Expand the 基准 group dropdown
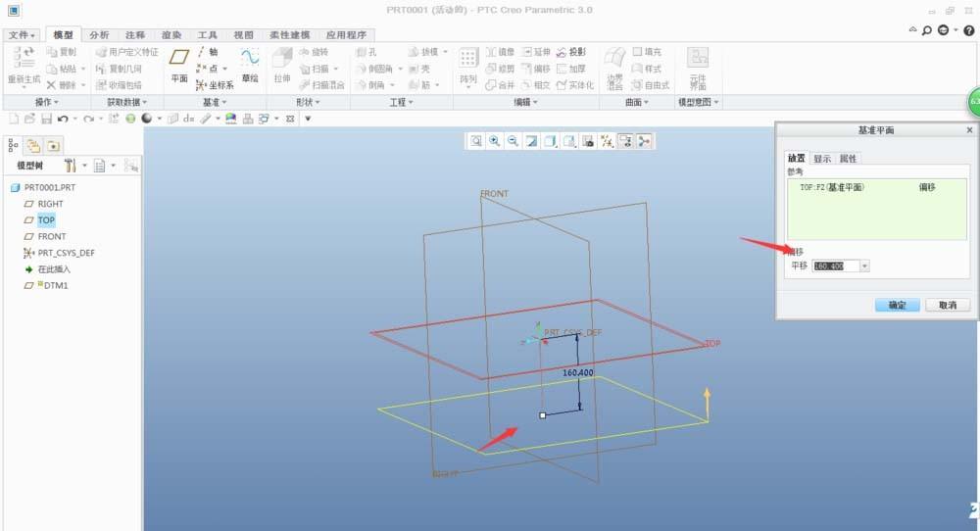980x531 pixels. (215, 102)
